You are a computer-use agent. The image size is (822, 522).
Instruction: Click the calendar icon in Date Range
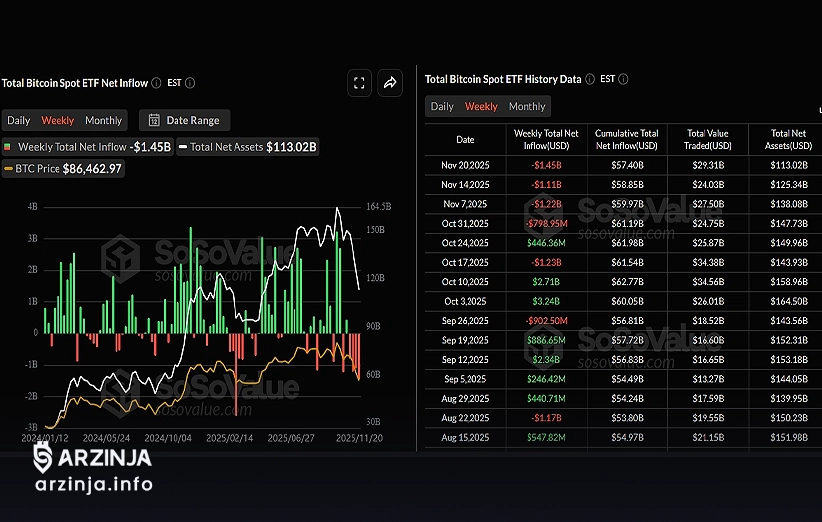point(154,120)
